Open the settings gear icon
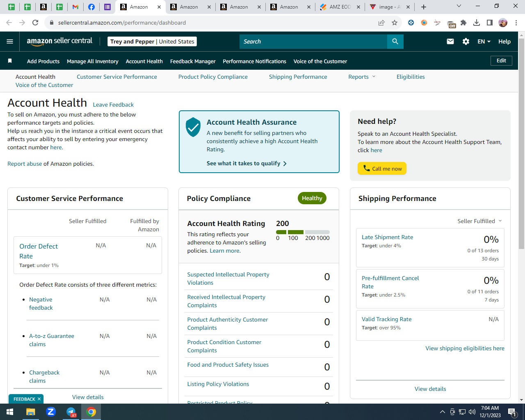The image size is (525, 420). pos(466,41)
